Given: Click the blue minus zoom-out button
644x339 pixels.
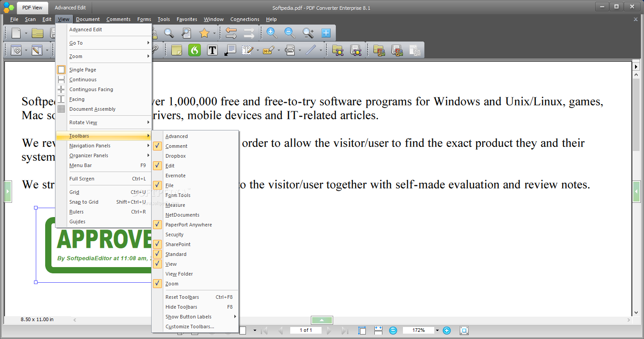Looking at the screenshot, I should pos(393,331).
